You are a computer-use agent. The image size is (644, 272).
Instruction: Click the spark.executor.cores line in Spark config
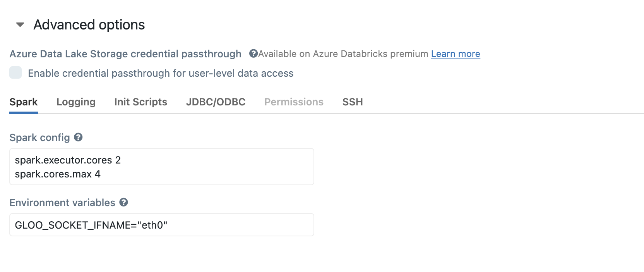tap(68, 160)
